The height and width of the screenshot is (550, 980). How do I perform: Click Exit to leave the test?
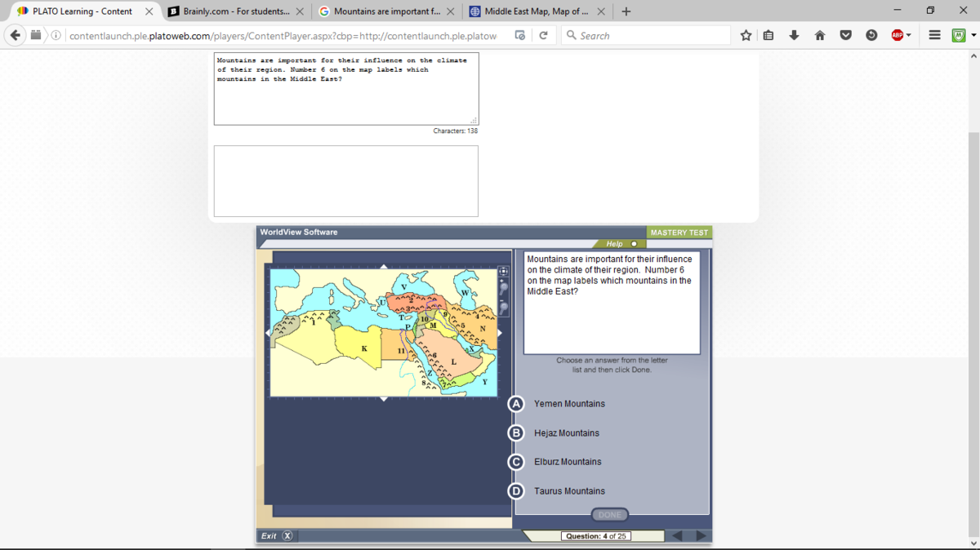[276, 536]
